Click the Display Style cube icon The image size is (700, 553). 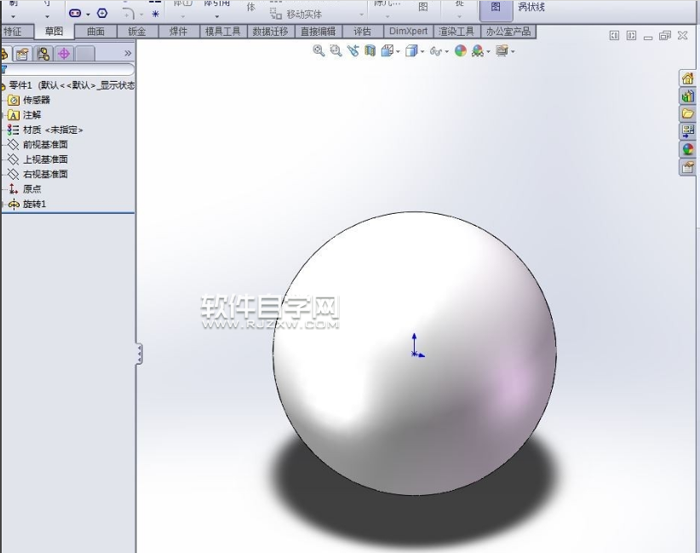(x=411, y=51)
